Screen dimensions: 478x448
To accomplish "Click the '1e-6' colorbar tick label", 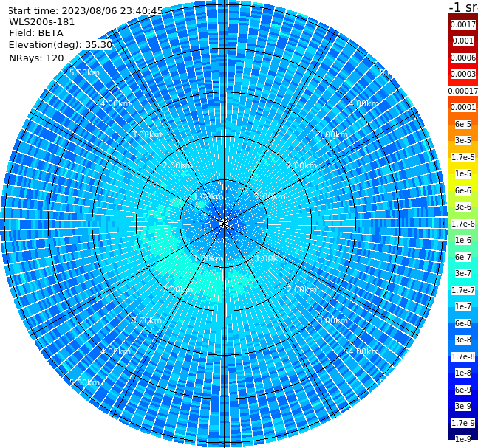I will click(x=463, y=240).
